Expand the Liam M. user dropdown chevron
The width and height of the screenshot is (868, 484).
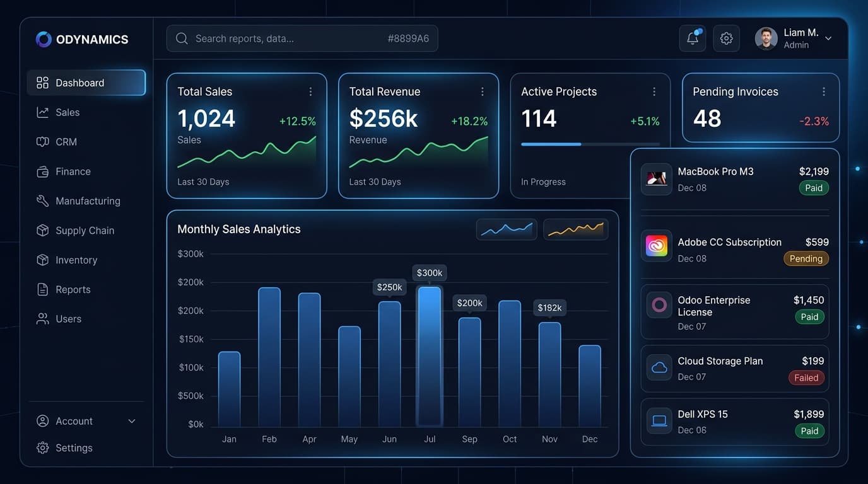(x=828, y=38)
